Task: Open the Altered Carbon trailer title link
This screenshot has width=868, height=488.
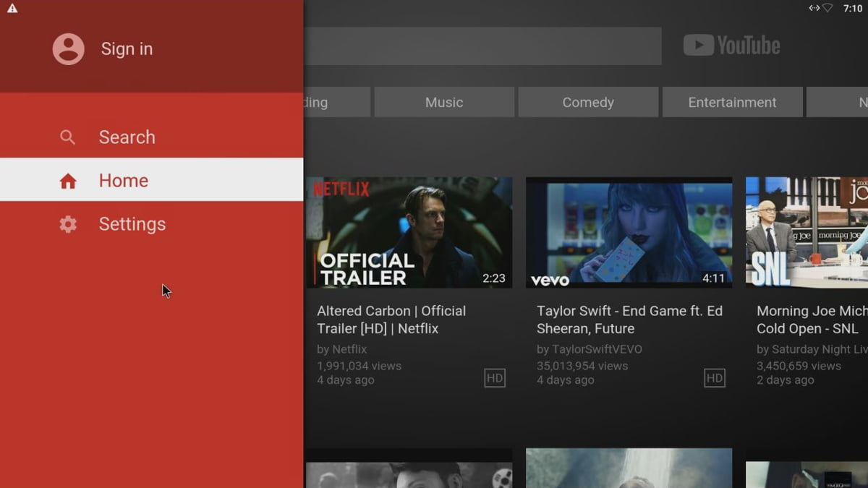Action: click(391, 319)
